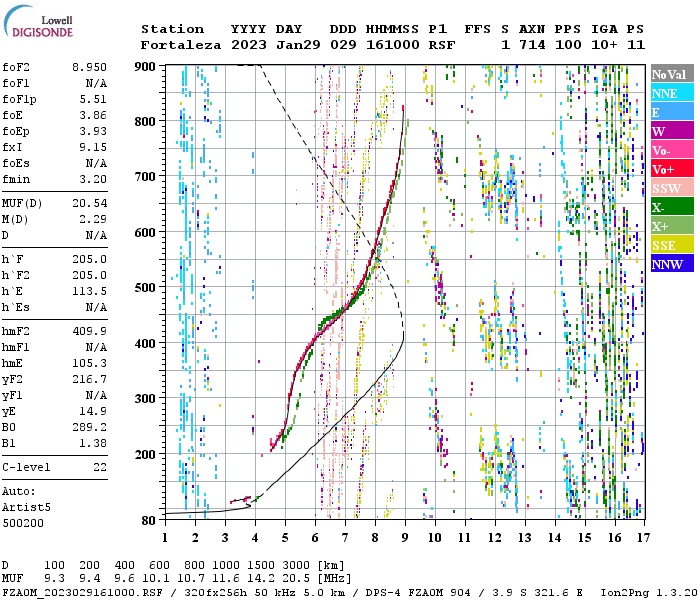The image size is (700, 600).
Task: Click the 900 km height axis label
Action: (145, 67)
